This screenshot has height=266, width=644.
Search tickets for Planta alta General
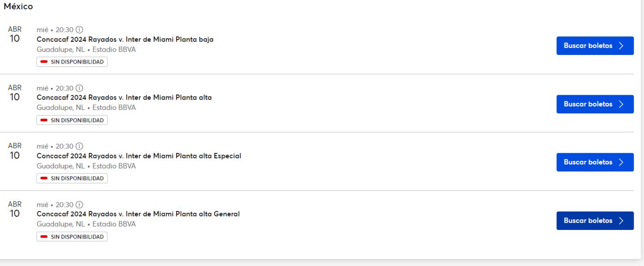[x=595, y=221]
